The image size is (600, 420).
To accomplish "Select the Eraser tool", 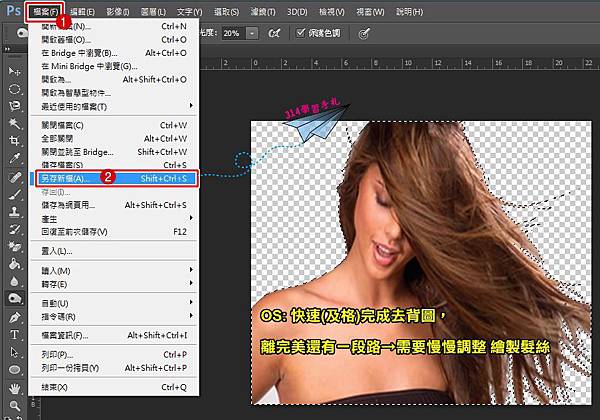I will tap(15, 246).
